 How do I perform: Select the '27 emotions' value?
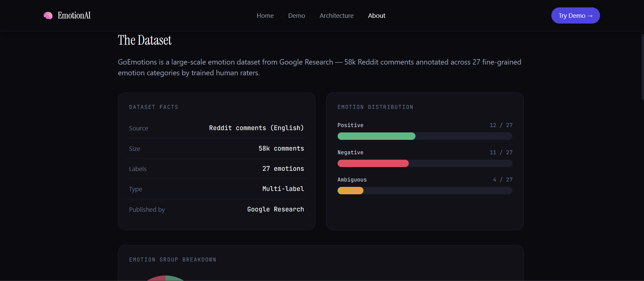tap(283, 169)
